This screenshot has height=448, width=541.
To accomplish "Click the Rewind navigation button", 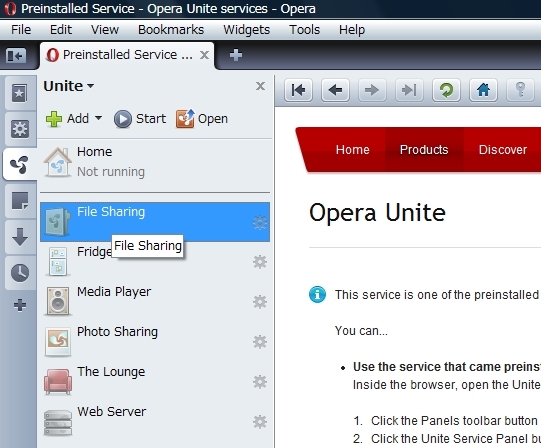I will click(x=298, y=90).
